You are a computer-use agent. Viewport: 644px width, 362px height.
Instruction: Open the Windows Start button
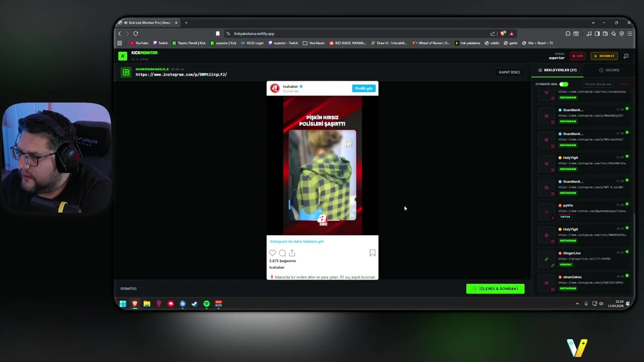[x=123, y=304]
